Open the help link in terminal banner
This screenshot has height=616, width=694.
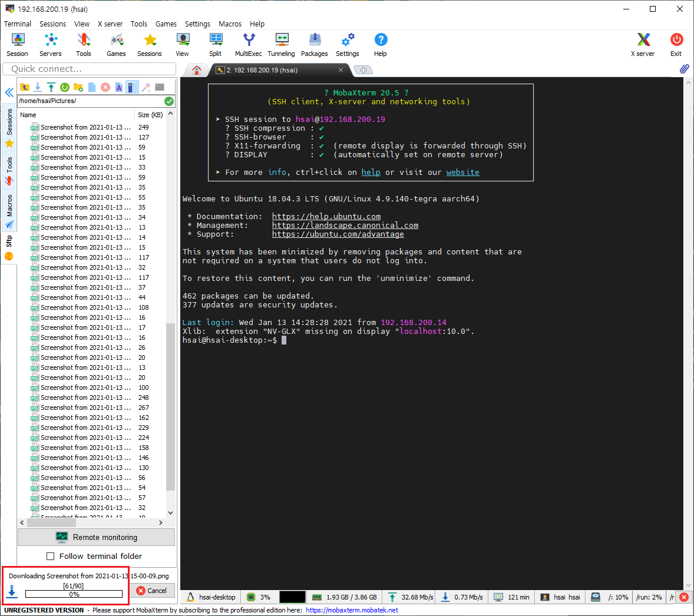tap(371, 172)
